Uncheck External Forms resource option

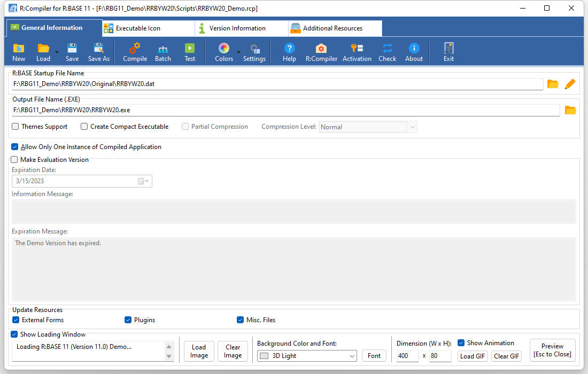pyautogui.click(x=16, y=320)
